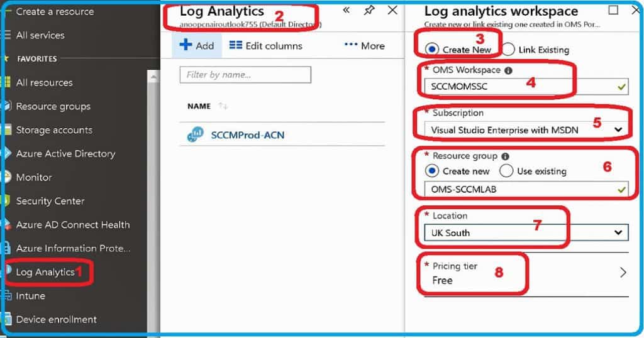Click the sidebar scrollbar up arrow
This screenshot has height=338, width=644.
tap(153, 77)
